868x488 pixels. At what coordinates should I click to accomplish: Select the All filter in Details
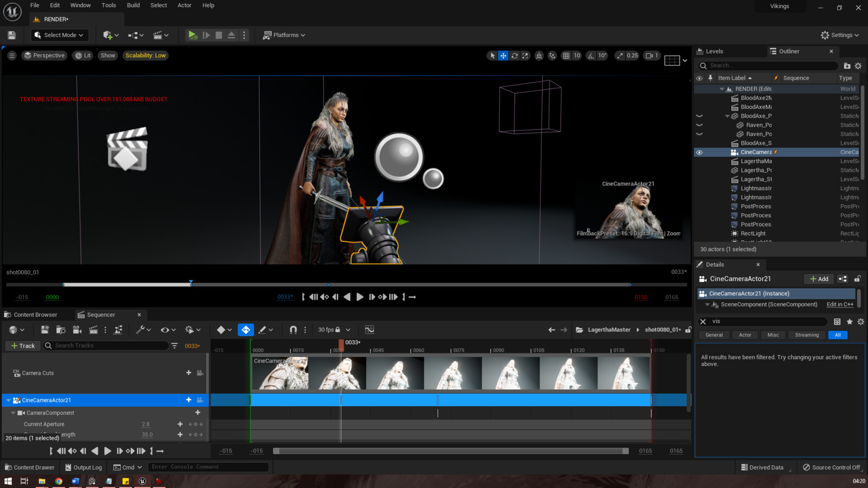tap(838, 335)
